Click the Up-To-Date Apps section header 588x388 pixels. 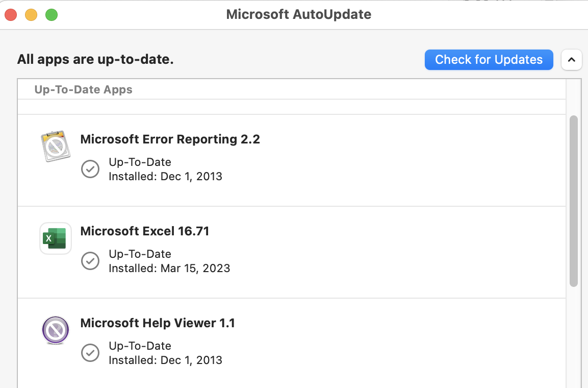coord(83,90)
